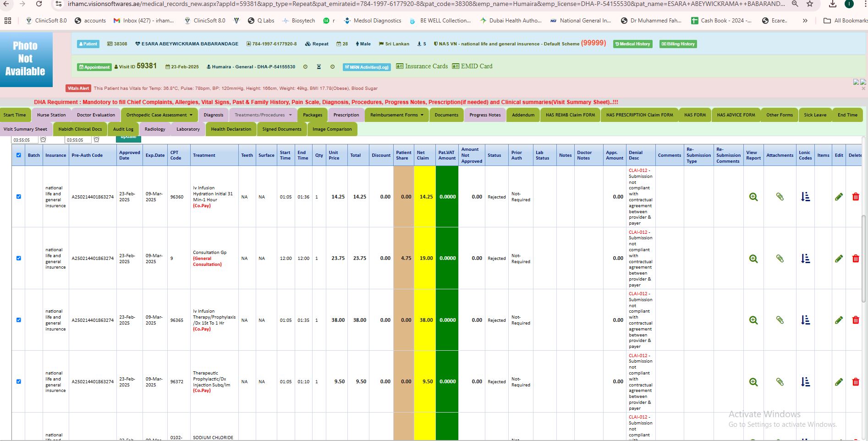Click attachment paperclip for Consultation Gp row
Screen dimensions: 868x441
[x=780, y=259]
